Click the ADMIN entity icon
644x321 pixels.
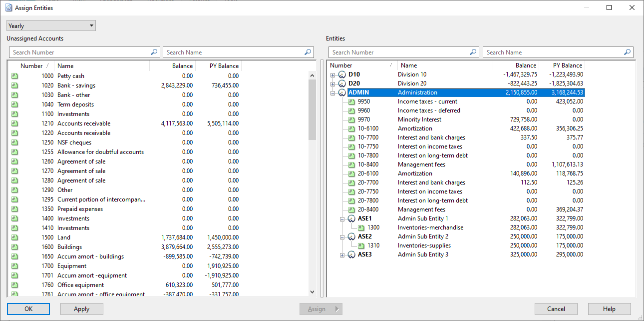tap(342, 92)
